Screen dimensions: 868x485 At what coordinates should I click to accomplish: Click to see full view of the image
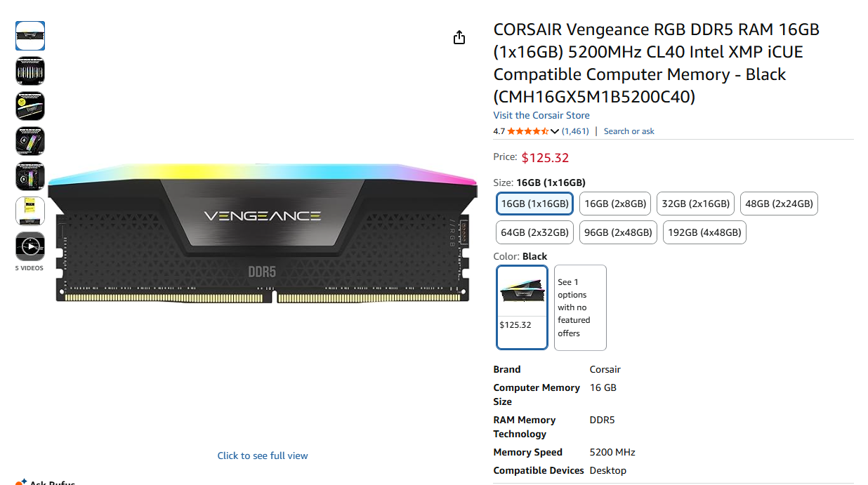(x=262, y=456)
